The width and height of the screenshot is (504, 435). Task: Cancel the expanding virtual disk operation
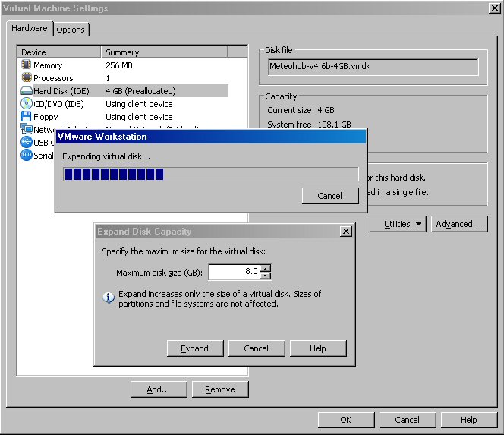point(330,196)
